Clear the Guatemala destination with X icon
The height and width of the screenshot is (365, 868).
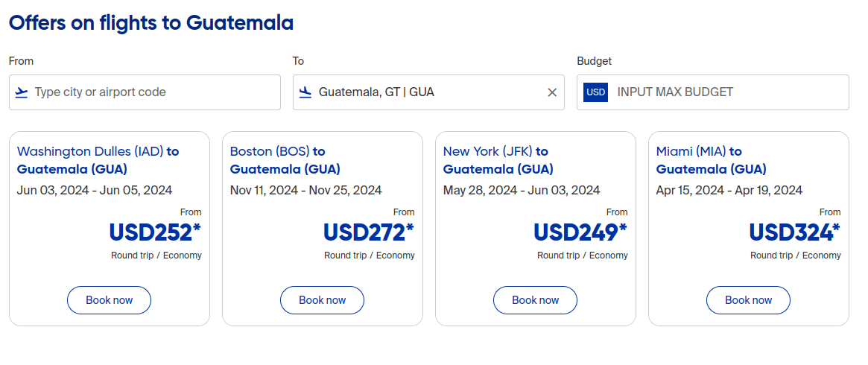(552, 92)
